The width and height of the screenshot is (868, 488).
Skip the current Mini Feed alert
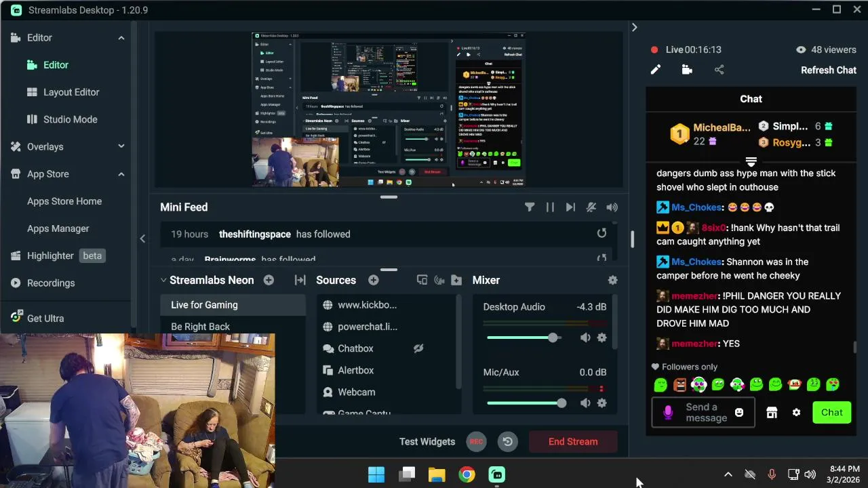(x=570, y=207)
